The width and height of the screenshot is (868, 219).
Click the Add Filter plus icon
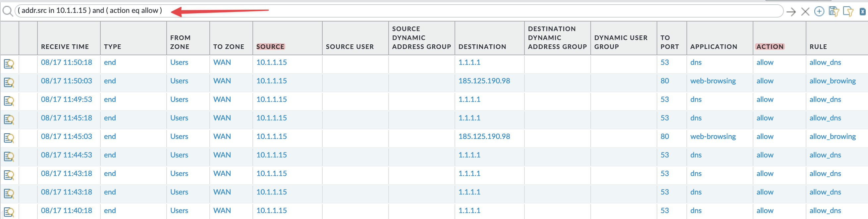click(819, 12)
